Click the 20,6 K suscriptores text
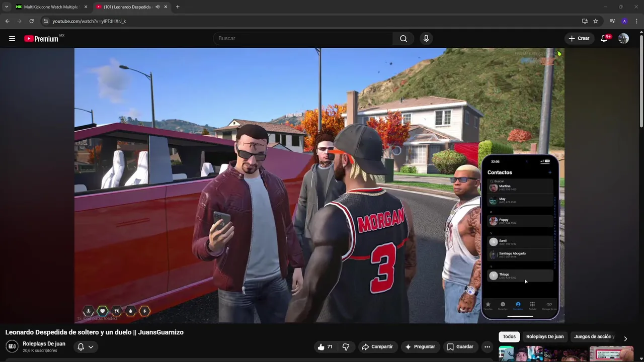The image size is (644, 362). point(40,350)
